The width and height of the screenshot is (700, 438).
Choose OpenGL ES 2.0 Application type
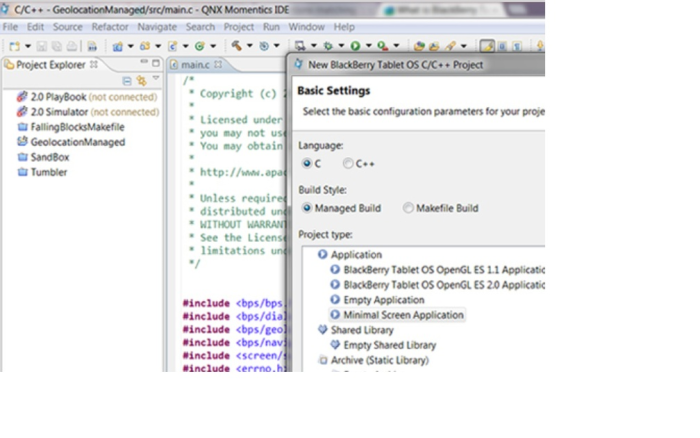437,285
